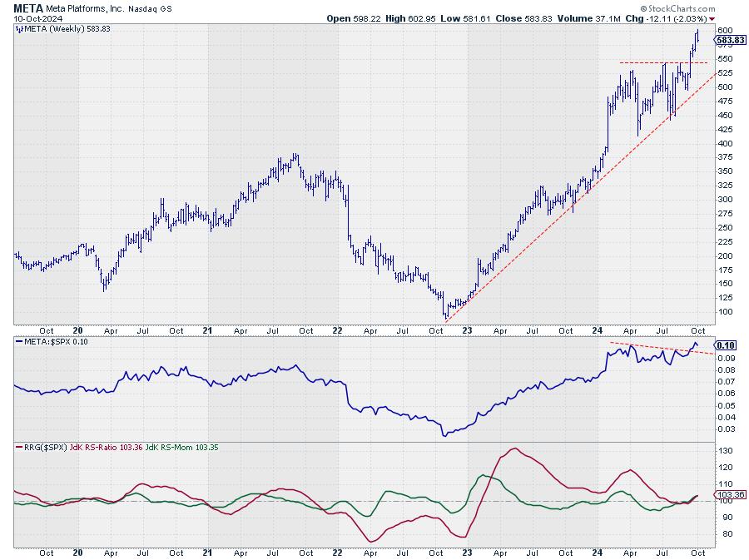Click the 550 label on the price axis
The image size is (749, 560).
[725, 59]
